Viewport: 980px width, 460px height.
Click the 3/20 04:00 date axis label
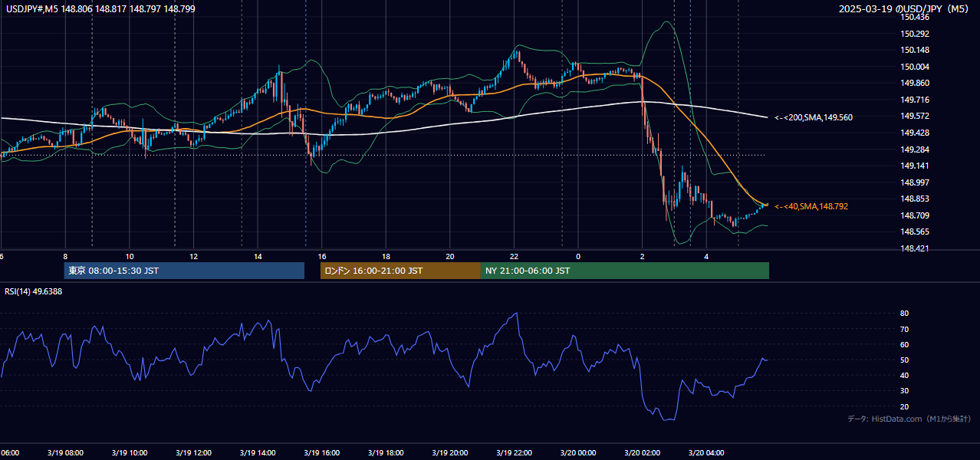[705, 453]
